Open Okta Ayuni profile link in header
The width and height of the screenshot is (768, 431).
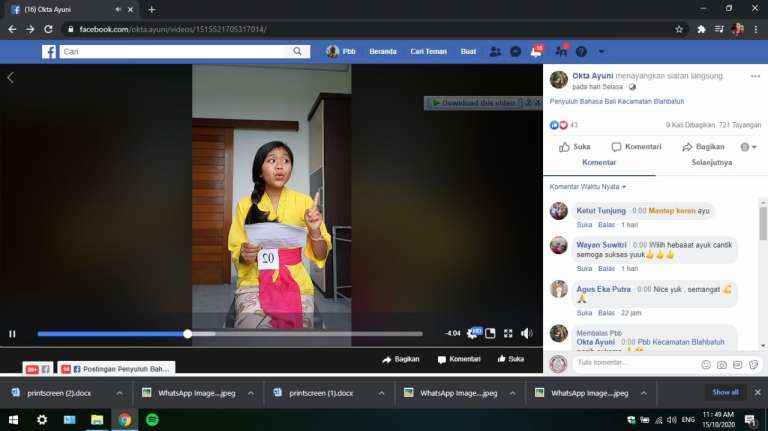tap(593, 76)
